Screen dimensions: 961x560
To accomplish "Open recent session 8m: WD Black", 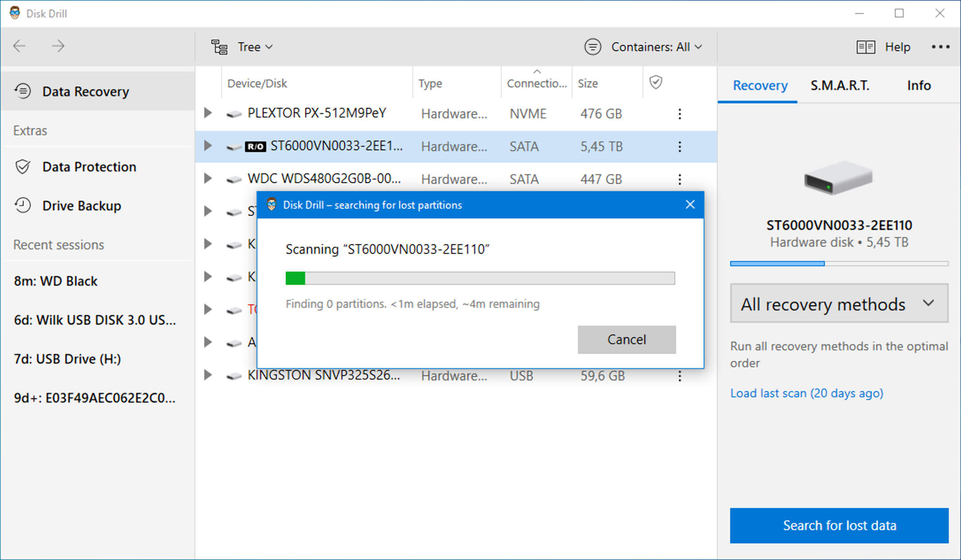I will (55, 281).
